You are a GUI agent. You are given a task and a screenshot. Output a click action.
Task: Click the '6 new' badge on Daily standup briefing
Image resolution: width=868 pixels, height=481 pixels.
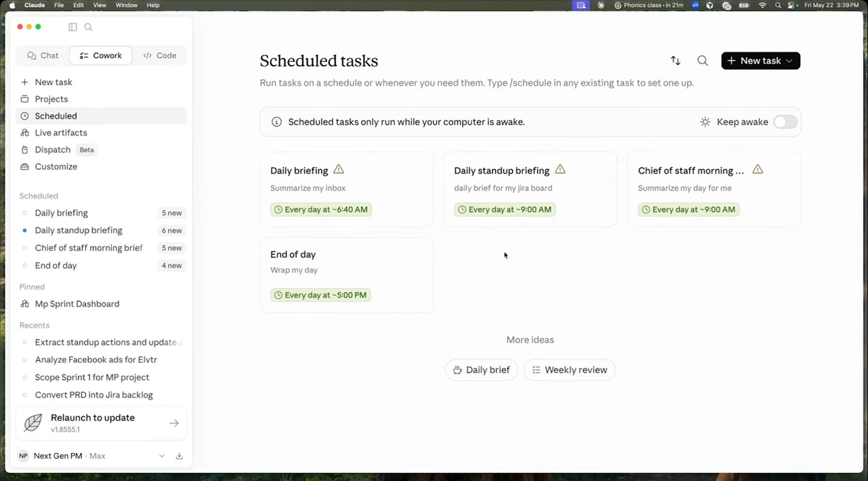(172, 231)
